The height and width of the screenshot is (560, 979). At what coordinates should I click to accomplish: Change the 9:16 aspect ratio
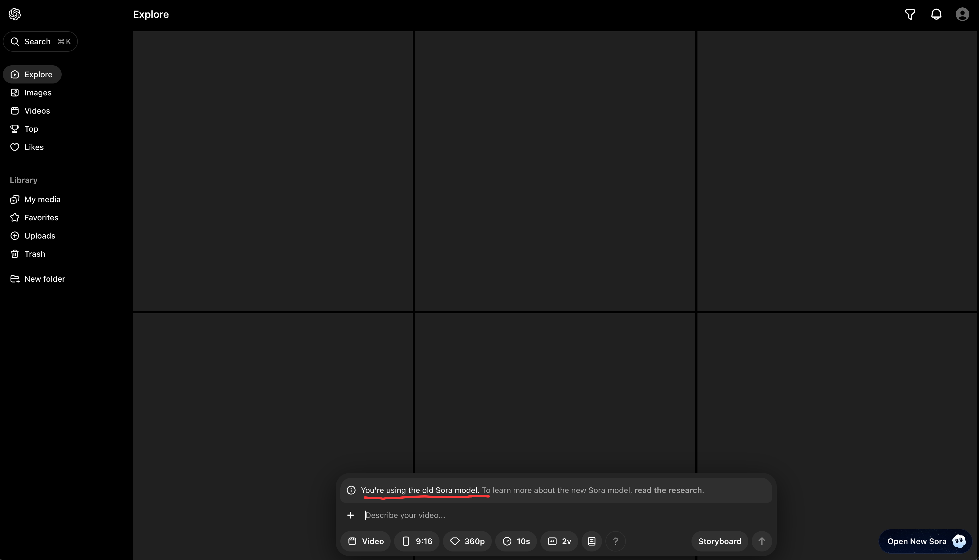(416, 541)
